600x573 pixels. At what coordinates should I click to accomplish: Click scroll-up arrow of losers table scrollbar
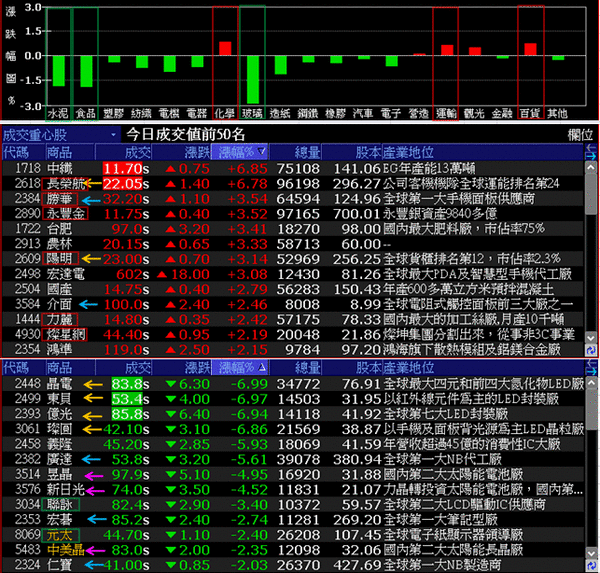pos(591,383)
